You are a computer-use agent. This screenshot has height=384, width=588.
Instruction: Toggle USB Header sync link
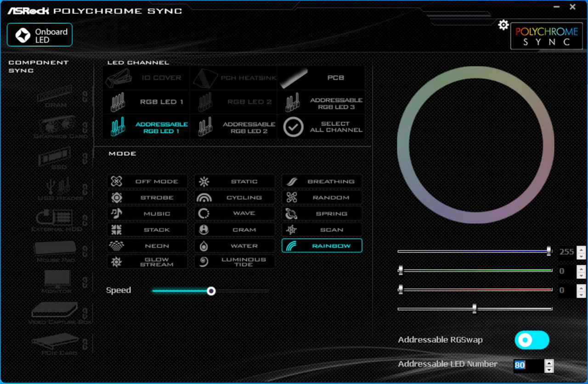[x=85, y=189]
